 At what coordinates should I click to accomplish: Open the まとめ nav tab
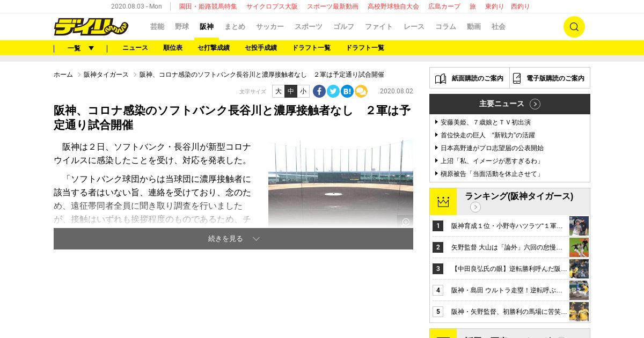[235, 26]
